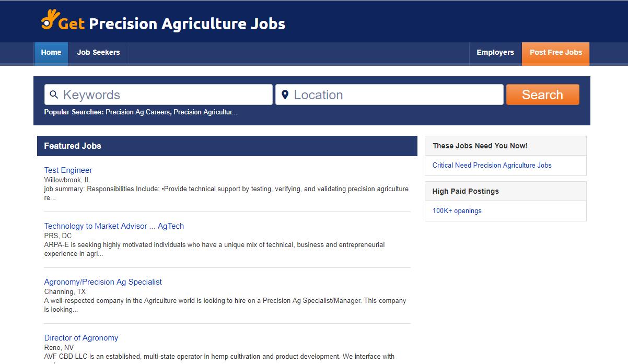Click the hand logo icon in header
This screenshot has width=628, height=364.
[x=49, y=19]
